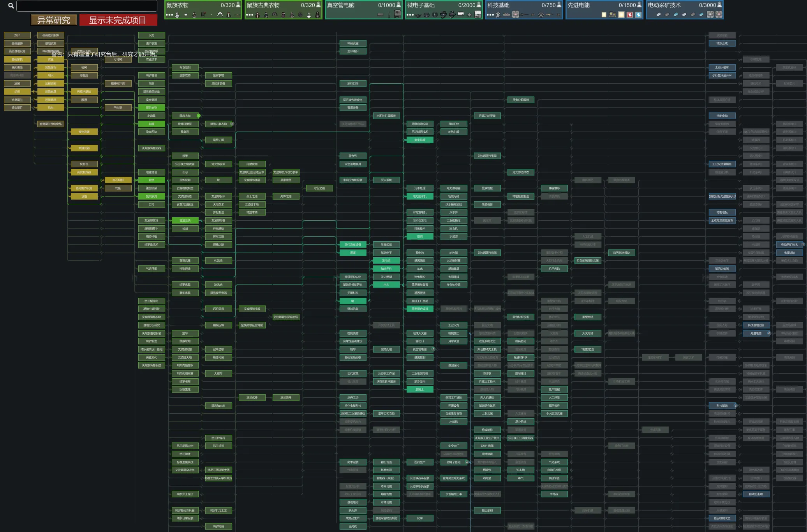This screenshot has width=807, height=532.
Task: Click the pale yellow tile swatch in 先进电能 card
Action: coord(621,15)
